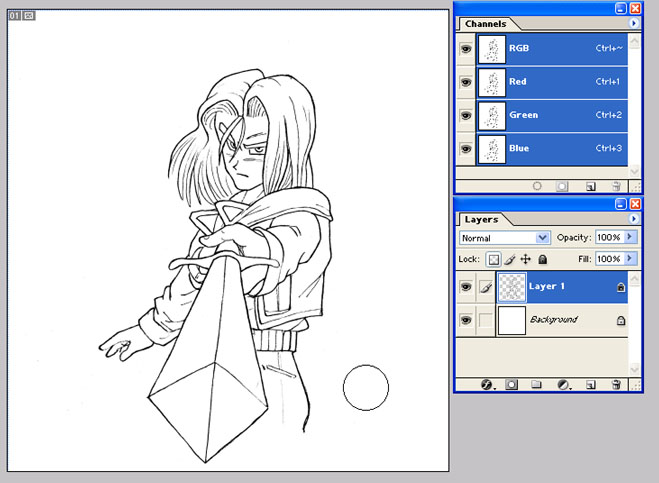Toggle the lock all padlock option

pyautogui.click(x=542, y=259)
